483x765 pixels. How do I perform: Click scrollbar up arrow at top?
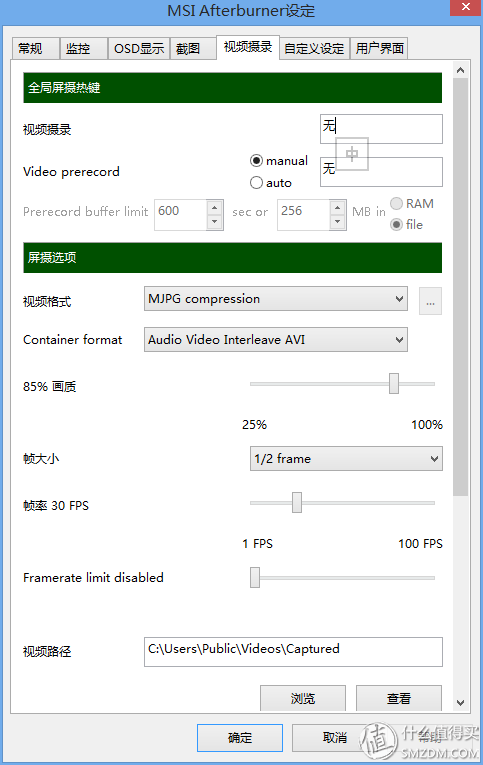click(460, 70)
